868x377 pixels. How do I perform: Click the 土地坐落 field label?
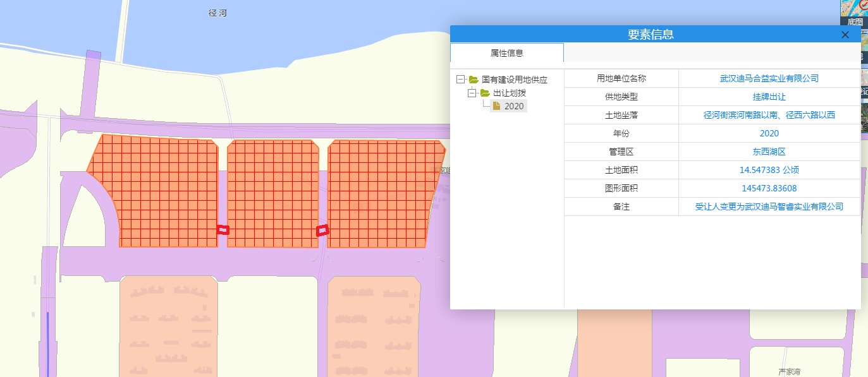[621, 115]
